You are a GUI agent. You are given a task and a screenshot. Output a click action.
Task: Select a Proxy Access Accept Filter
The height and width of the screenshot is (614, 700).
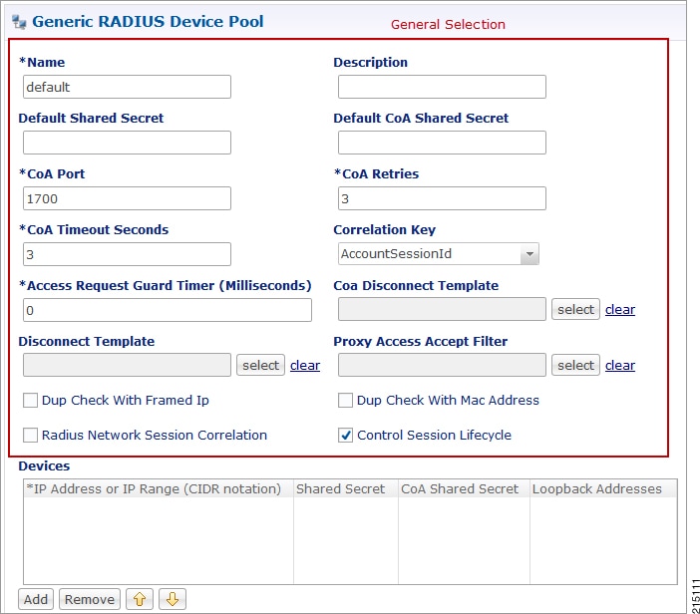click(x=575, y=365)
